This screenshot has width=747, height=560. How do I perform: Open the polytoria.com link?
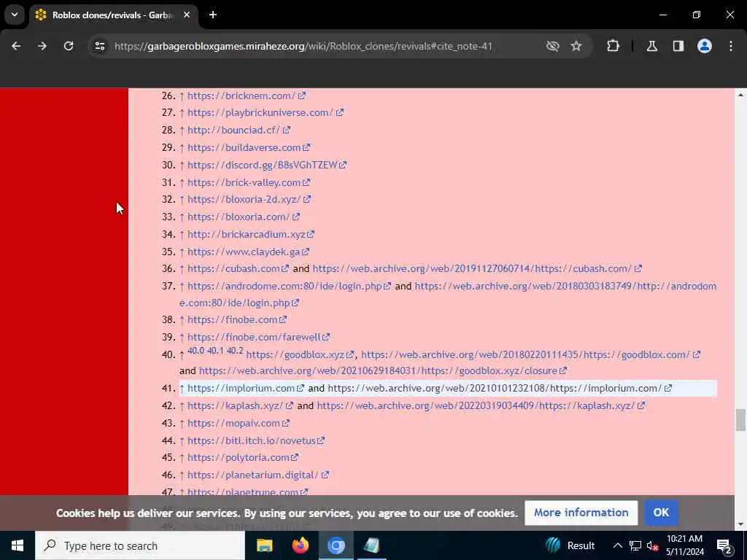pyautogui.click(x=239, y=458)
